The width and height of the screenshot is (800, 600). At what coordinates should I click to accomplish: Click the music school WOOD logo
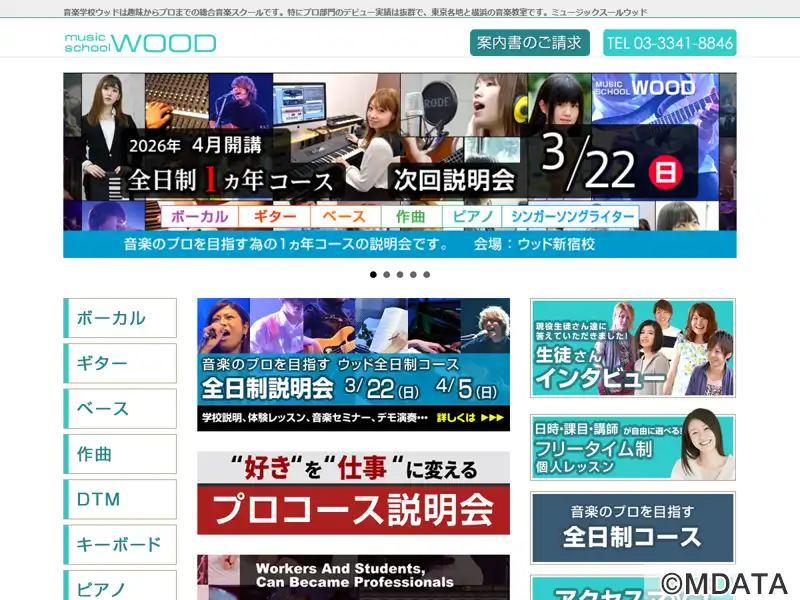pos(140,43)
